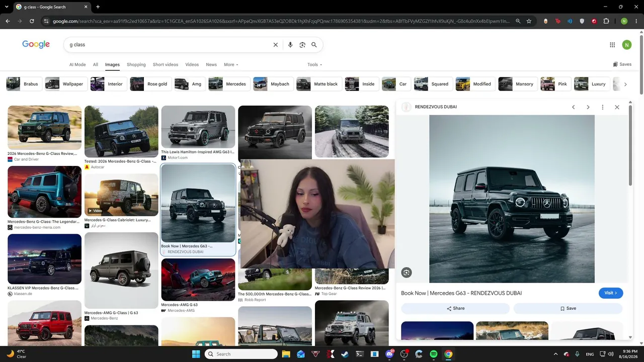Open the tab search dropdown
Viewport: 644px width, 362px height.
(x=6, y=7)
